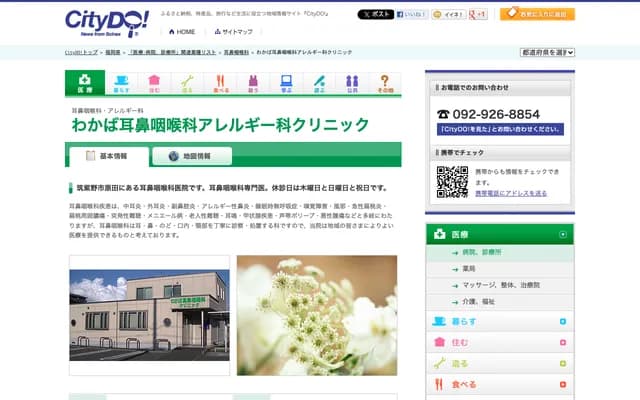640x400 pixels.
Task: Select the 造る wrench category icon in top bar
Action: click(x=187, y=84)
